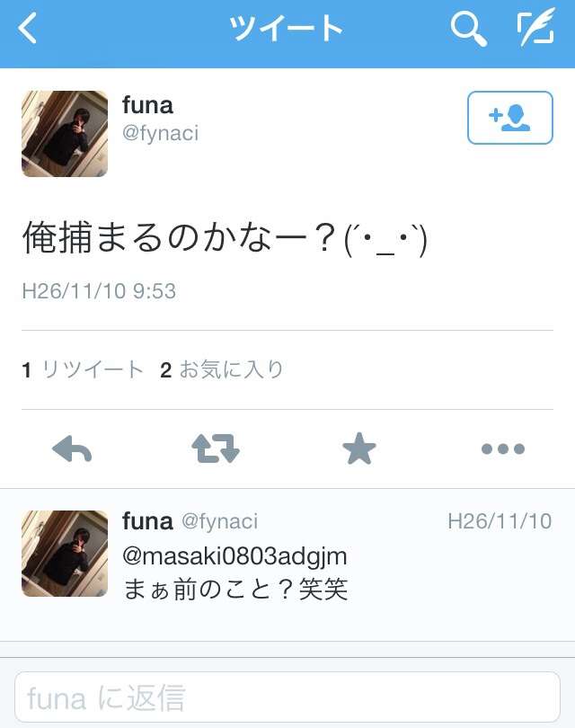Open @masaki0803adgjm mention link
This screenshot has width=575, height=728.
click(x=234, y=556)
